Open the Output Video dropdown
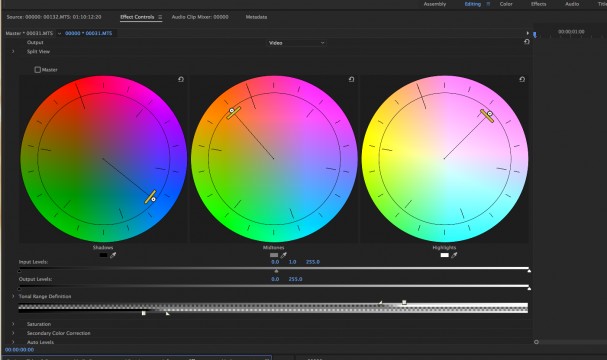 tap(297, 43)
